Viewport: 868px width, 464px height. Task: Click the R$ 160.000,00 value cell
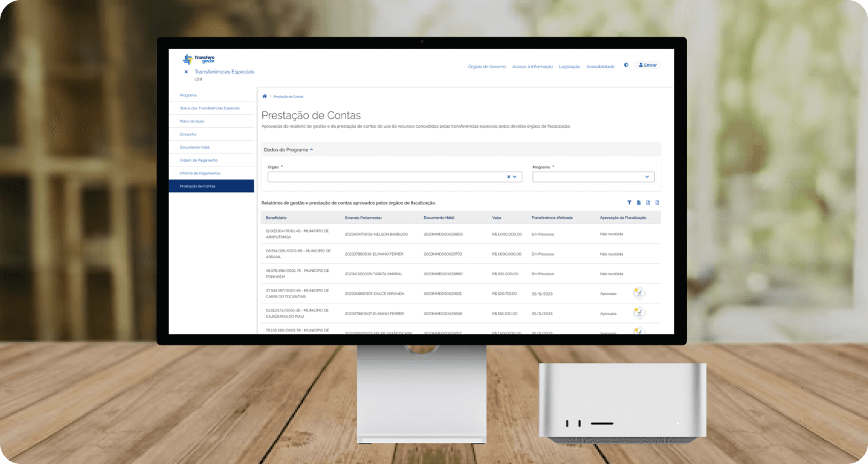tap(505, 274)
